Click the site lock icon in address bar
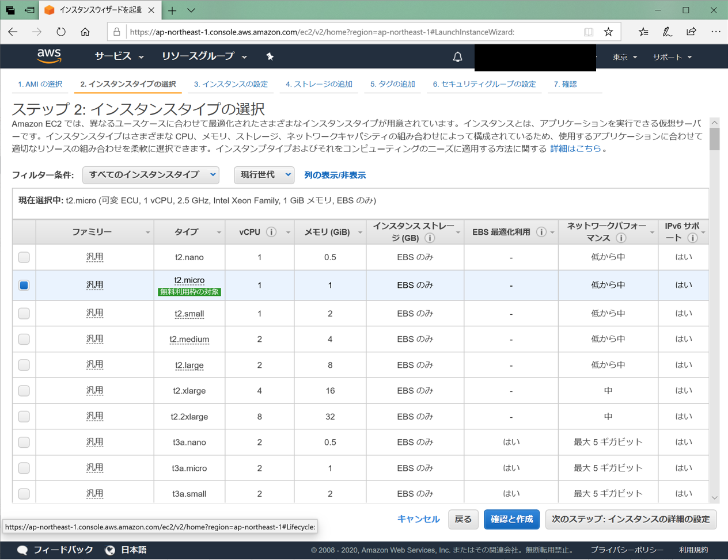 coord(117,32)
